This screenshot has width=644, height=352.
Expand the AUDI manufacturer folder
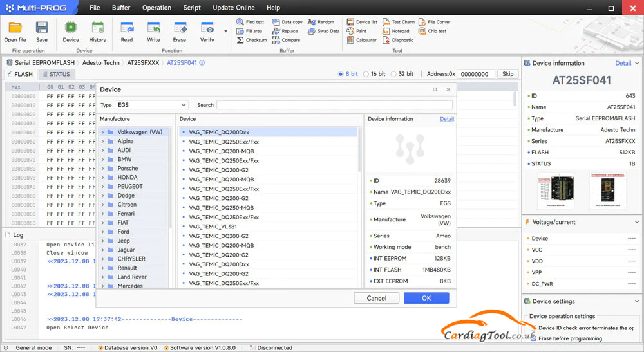(102, 150)
